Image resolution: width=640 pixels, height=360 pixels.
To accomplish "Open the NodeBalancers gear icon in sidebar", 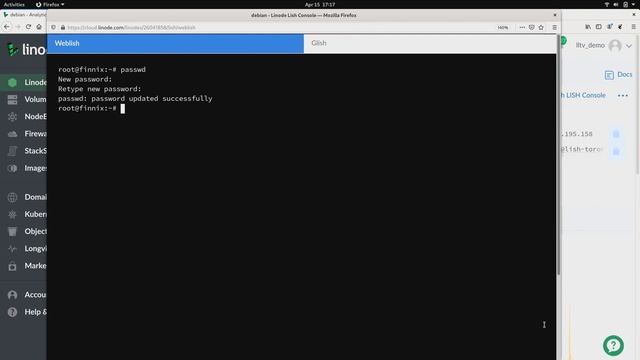I will (x=12, y=117).
